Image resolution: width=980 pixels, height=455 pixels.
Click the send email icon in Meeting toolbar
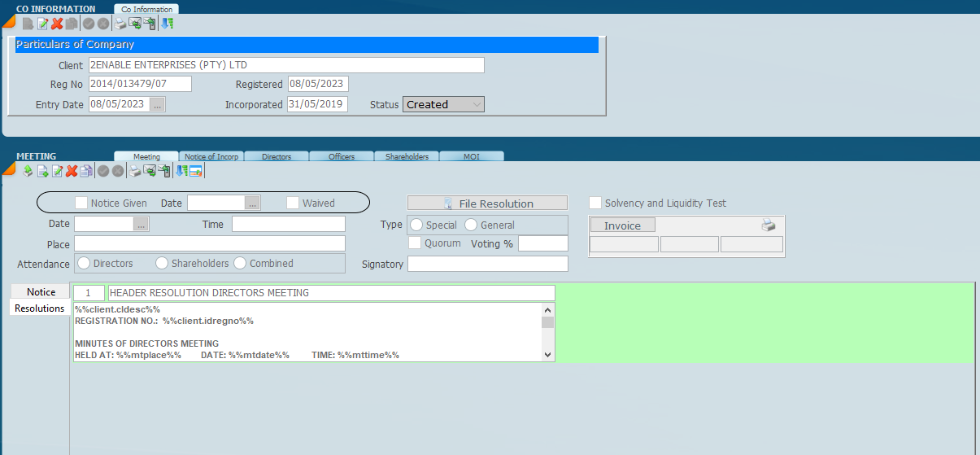150,171
